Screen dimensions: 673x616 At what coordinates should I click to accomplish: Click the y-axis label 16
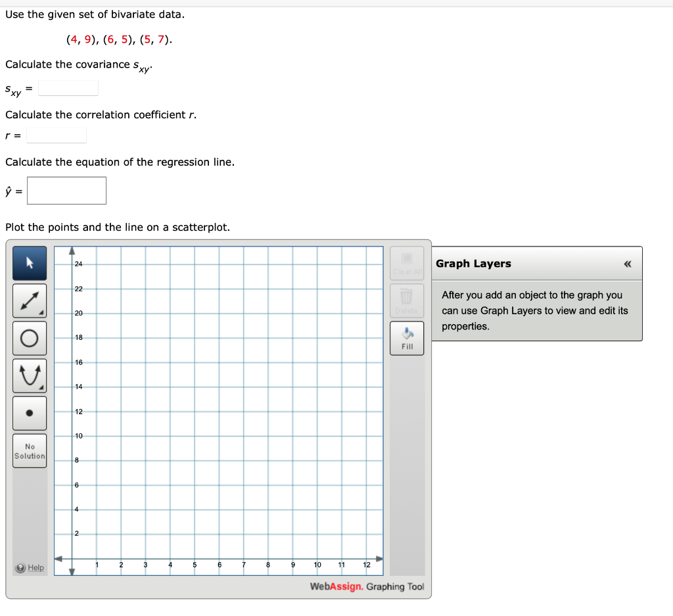(79, 363)
